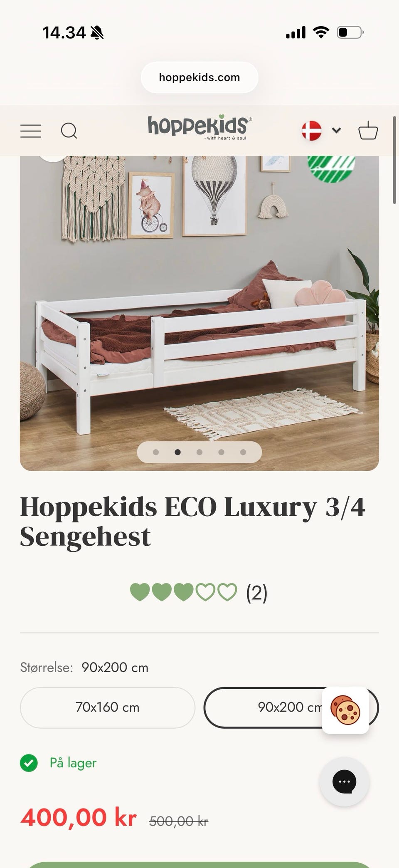Open the reviews via heart rating
399x868 pixels.
(183, 592)
